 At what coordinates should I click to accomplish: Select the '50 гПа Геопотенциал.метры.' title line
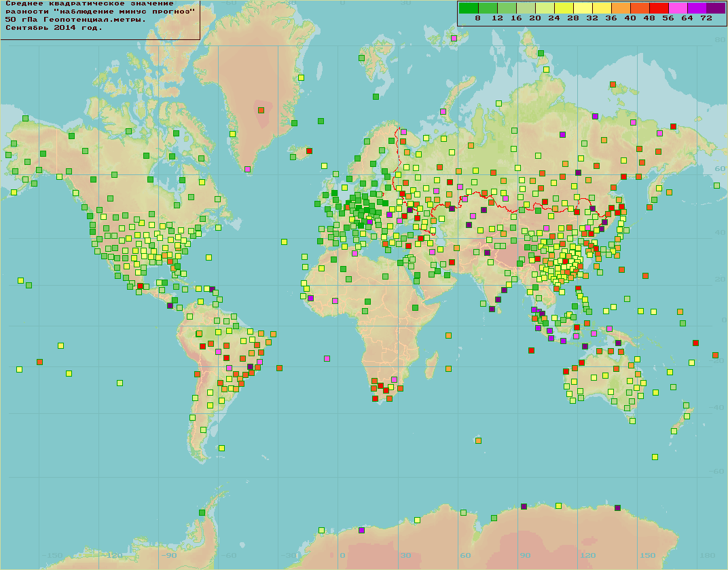coord(75,20)
